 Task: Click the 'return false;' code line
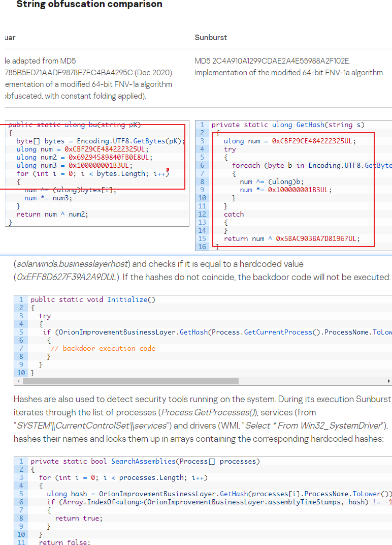pyautogui.click(x=64, y=542)
